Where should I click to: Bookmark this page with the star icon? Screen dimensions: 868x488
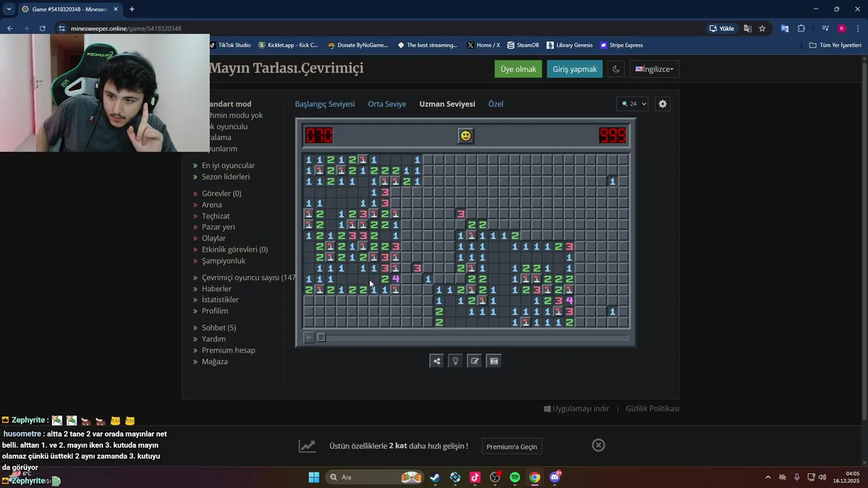point(762,28)
